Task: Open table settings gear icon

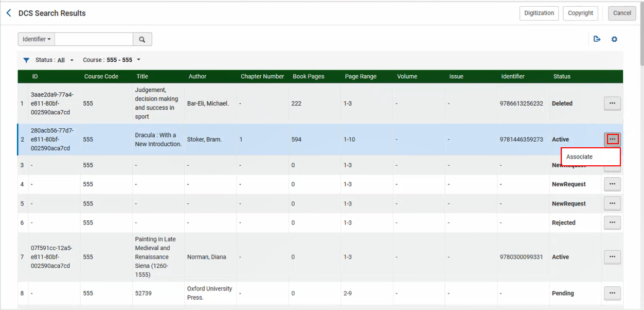Action: [x=614, y=39]
